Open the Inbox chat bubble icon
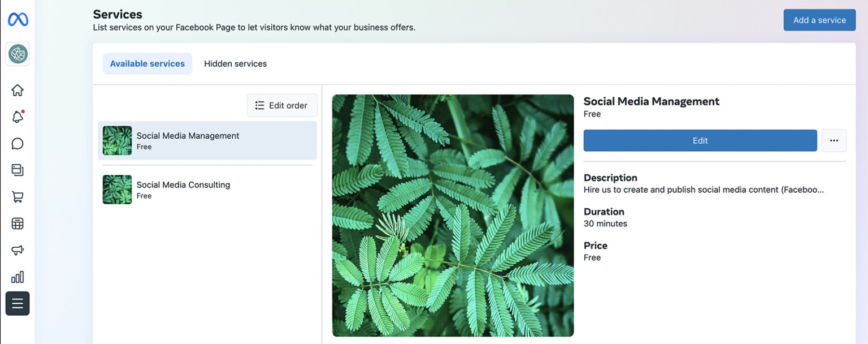868x344 pixels. tap(18, 143)
